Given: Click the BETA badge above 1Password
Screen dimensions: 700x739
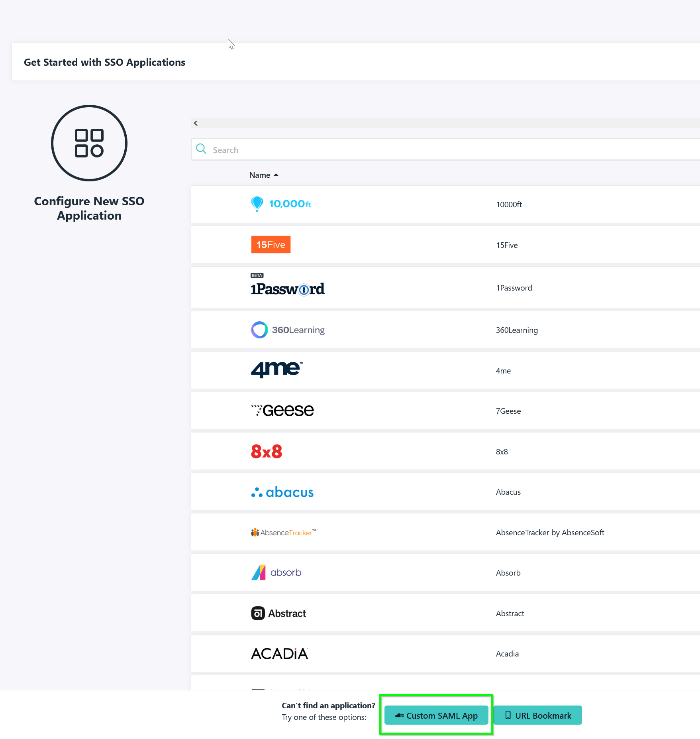Looking at the screenshot, I should 257,275.
